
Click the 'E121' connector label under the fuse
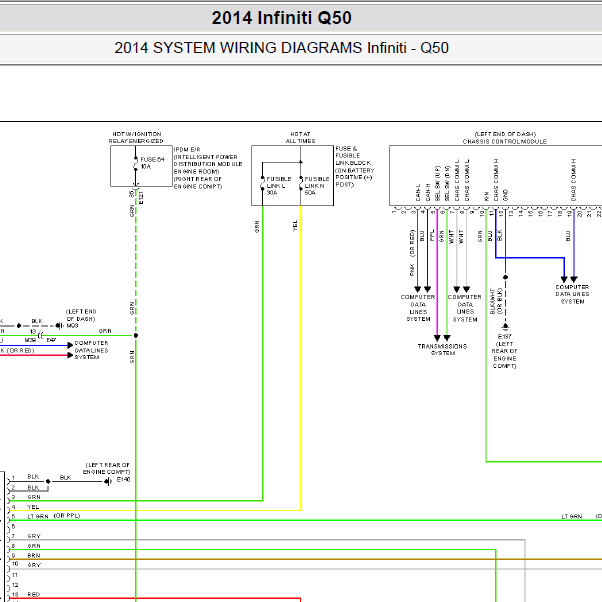tap(141, 198)
